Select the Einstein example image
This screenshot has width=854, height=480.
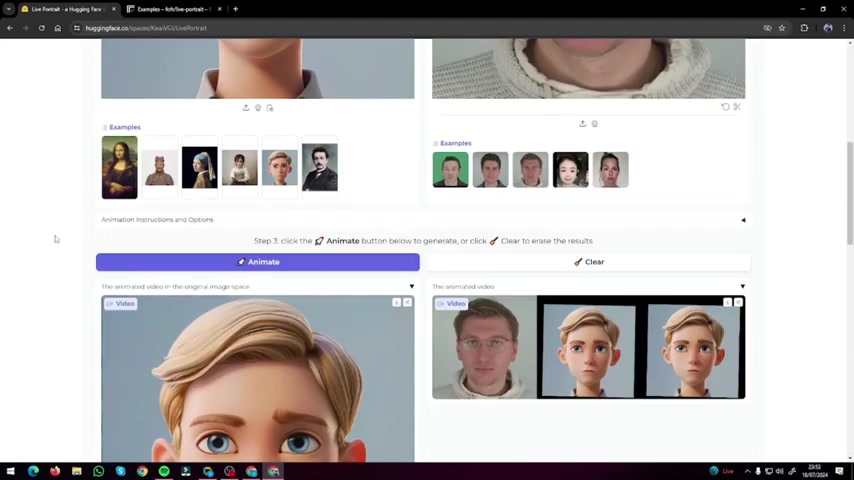pyautogui.click(x=320, y=167)
